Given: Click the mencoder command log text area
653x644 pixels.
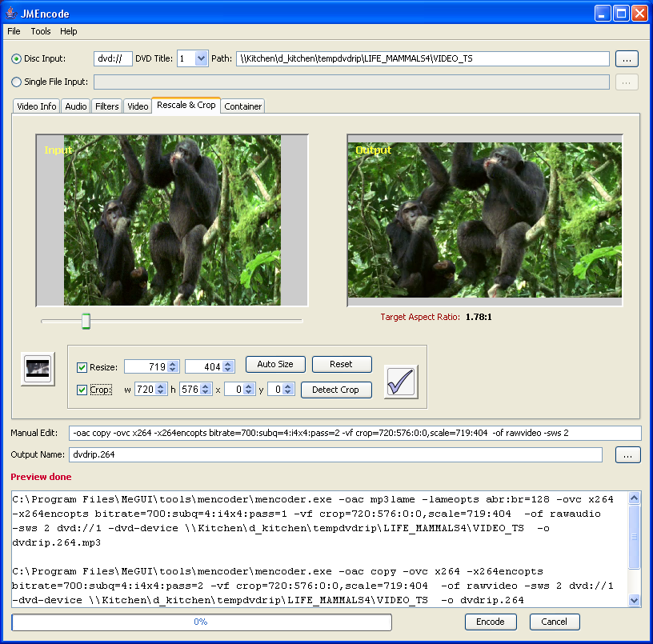Looking at the screenshot, I should [x=320, y=550].
